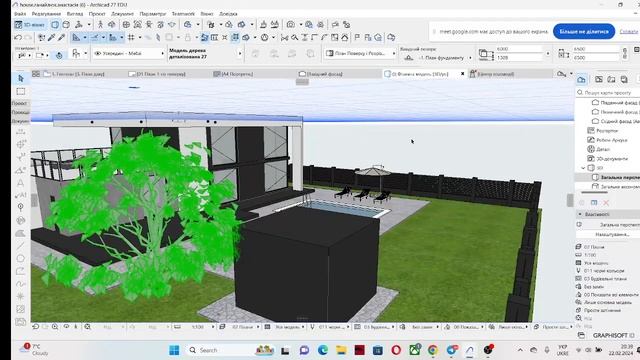Collapse the 3D folder in navigator

point(583,168)
